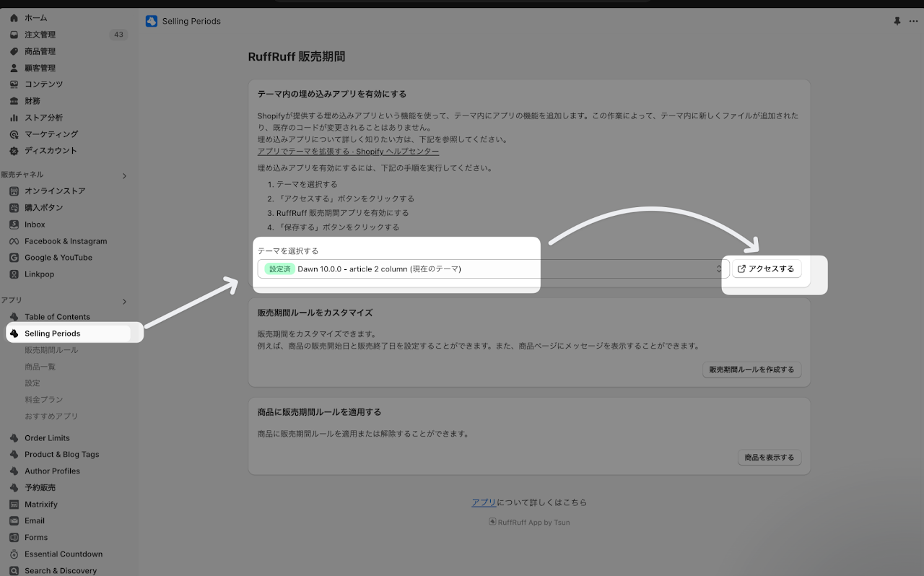Click the Google & YouTube G icon
Image resolution: width=924 pixels, height=576 pixels.
14,258
